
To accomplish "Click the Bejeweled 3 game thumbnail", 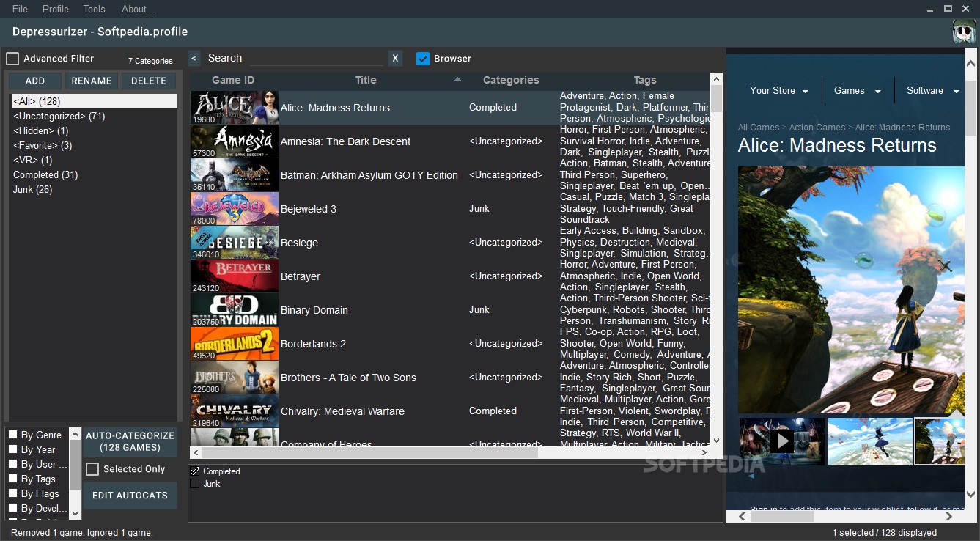I will point(235,209).
